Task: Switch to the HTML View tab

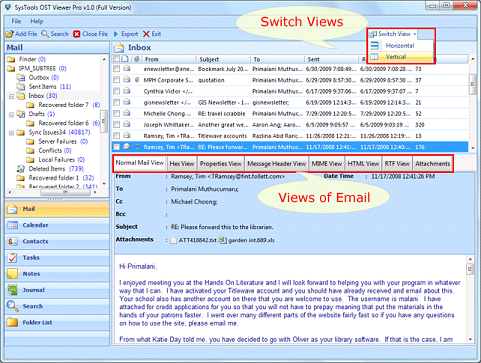Action: pyautogui.click(x=363, y=164)
